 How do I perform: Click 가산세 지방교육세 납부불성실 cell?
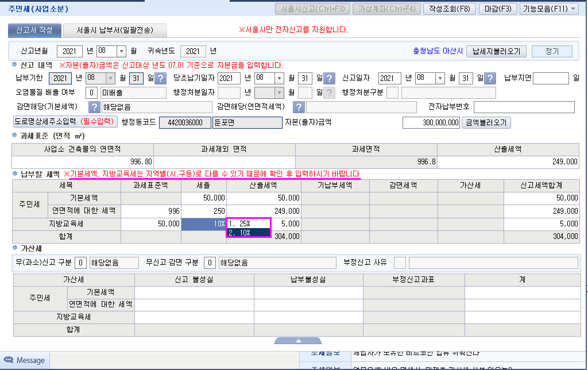pyautogui.click(x=308, y=317)
